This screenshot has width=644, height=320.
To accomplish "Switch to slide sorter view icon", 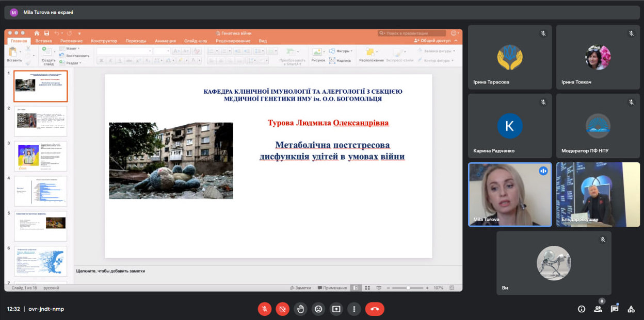I will (x=367, y=288).
